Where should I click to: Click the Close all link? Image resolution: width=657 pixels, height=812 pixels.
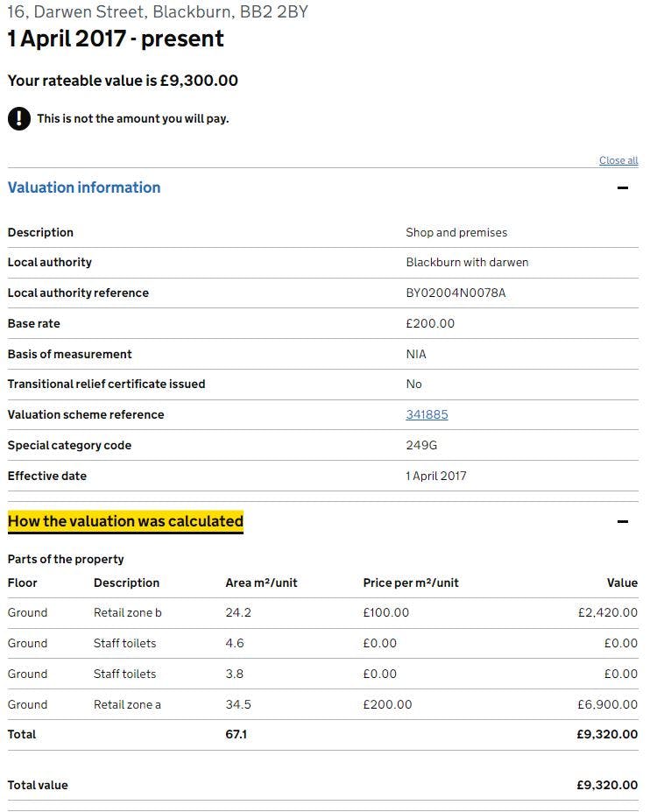click(618, 160)
